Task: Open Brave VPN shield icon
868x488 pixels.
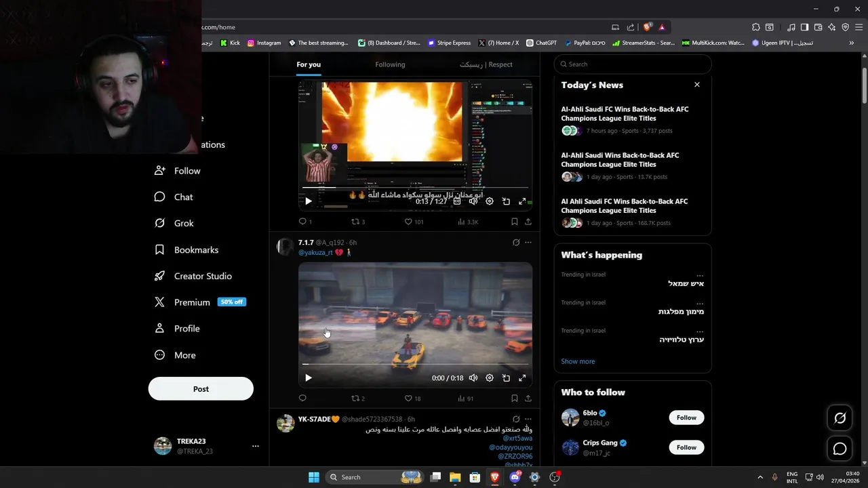Action: (845, 27)
